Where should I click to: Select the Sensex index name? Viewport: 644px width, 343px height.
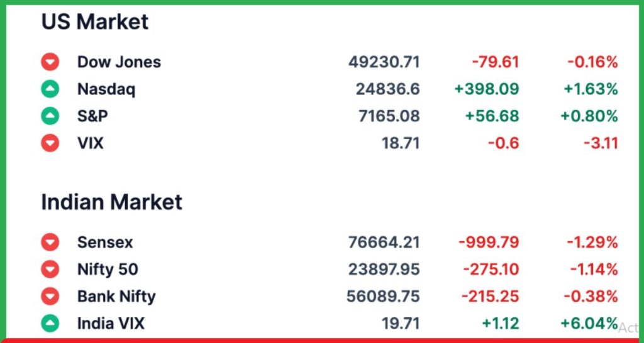coord(105,242)
